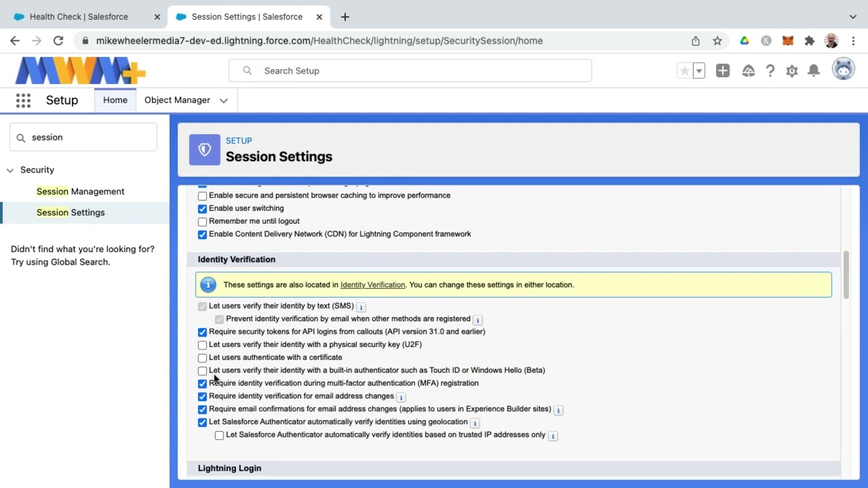
Task: Check Let users authenticate with a certificate
Action: [202, 358]
